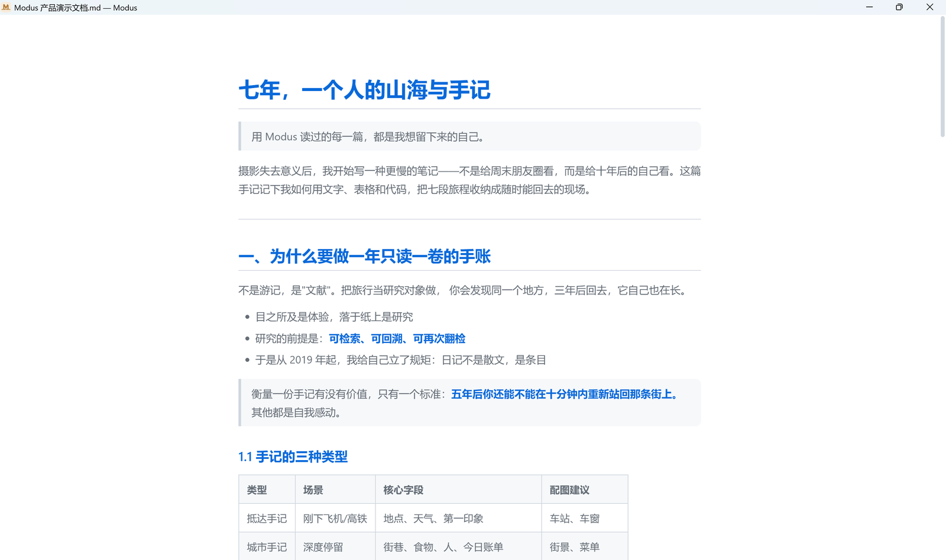The height and width of the screenshot is (560, 946).
Task: Click the paragraph starting 摄影失去意义后
Action: pyautogui.click(x=469, y=180)
